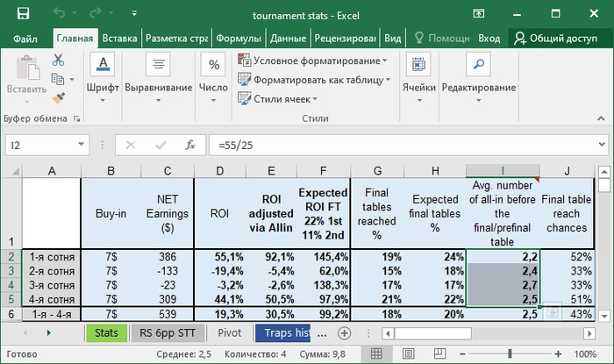The height and width of the screenshot is (364, 614).
Task: Open Стили ячеек menu
Action: tap(277, 99)
